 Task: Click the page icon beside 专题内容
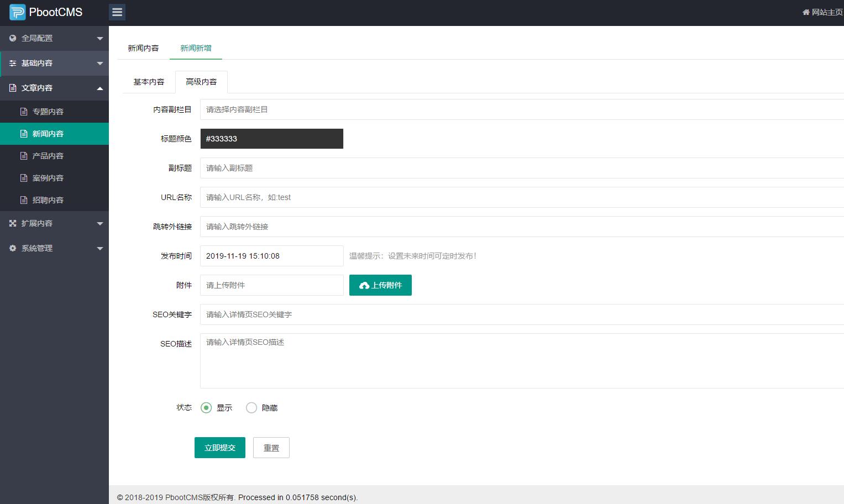point(24,112)
